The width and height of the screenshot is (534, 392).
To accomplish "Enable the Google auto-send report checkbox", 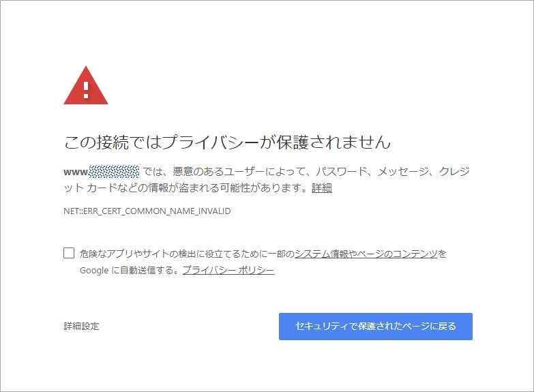I will 69,253.
